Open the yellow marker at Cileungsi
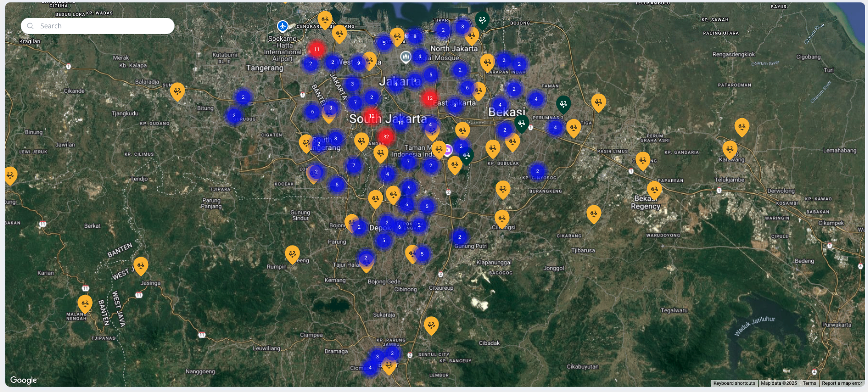 (502, 218)
